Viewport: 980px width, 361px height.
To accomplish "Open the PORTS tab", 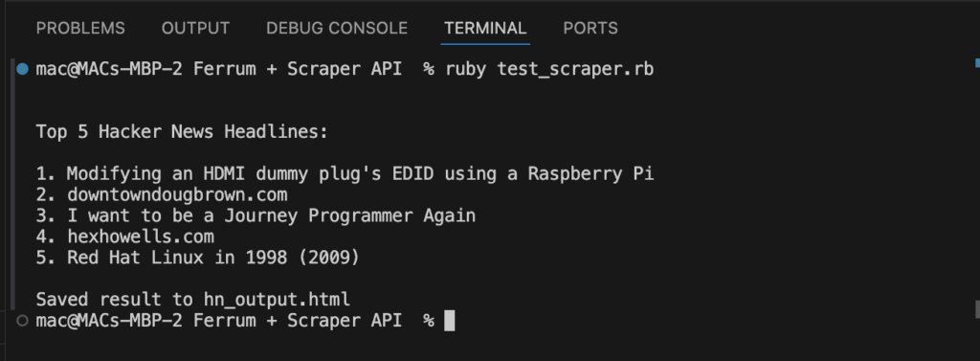I will pyautogui.click(x=590, y=28).
